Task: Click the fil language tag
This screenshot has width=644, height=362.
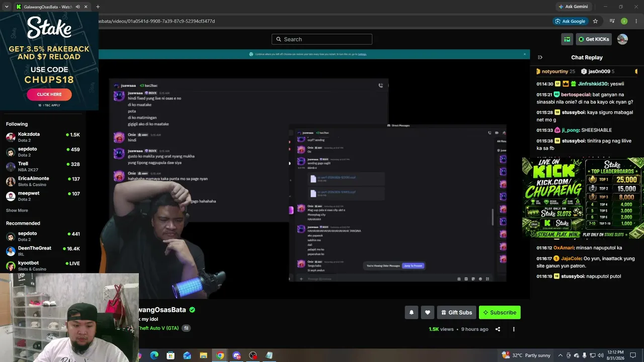Action: [186, 328]
